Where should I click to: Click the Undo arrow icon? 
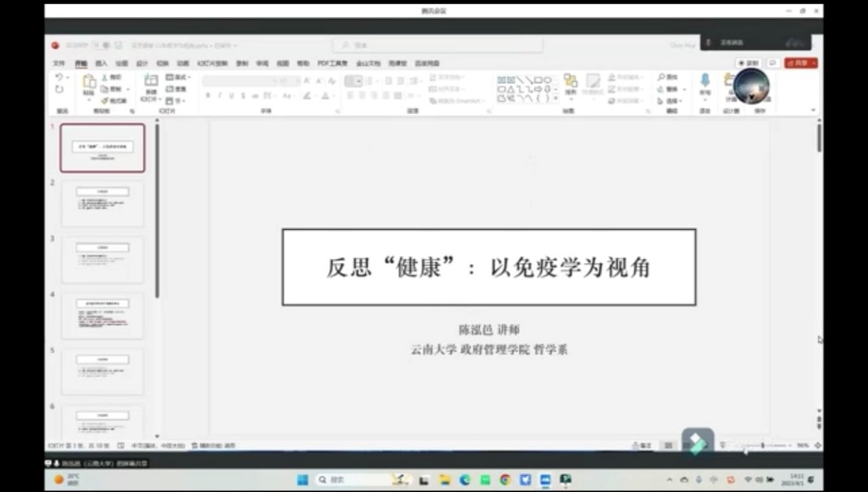pyautogui.click(x=58, y=77)
